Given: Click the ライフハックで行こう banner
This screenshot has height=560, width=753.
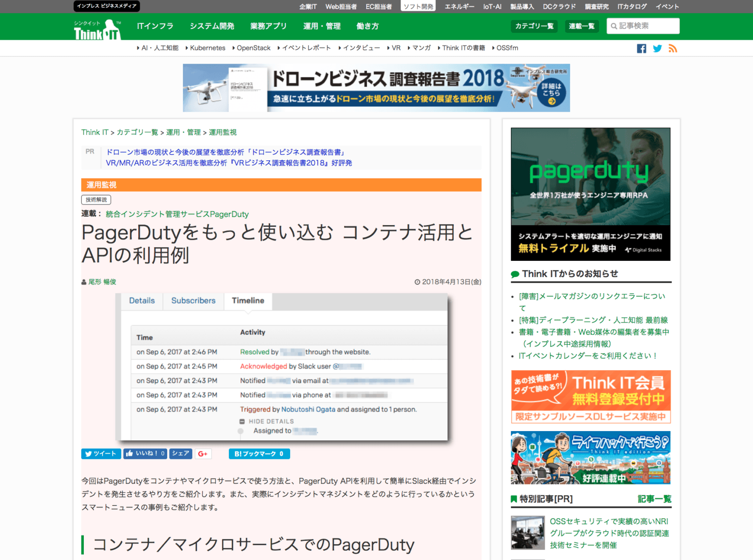Looking at the screenshot, I should click(x=590, y=458).
